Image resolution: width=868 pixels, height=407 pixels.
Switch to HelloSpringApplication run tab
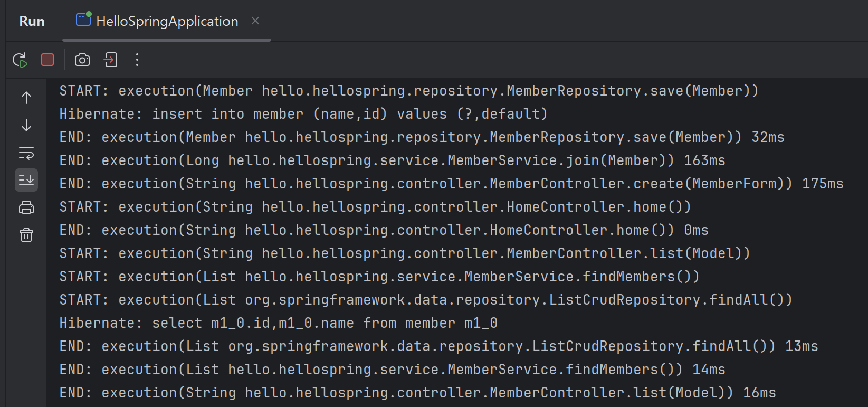(x=167, y=21)
